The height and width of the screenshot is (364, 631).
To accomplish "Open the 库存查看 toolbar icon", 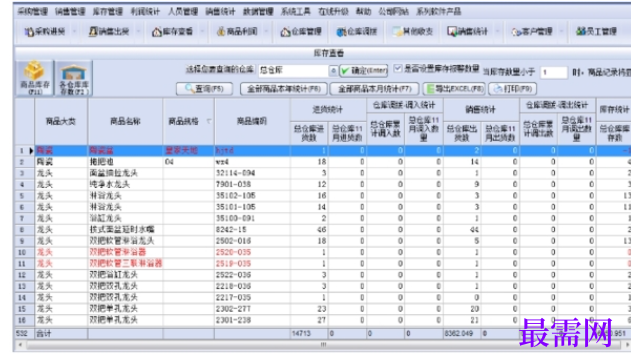I will 172,31.
